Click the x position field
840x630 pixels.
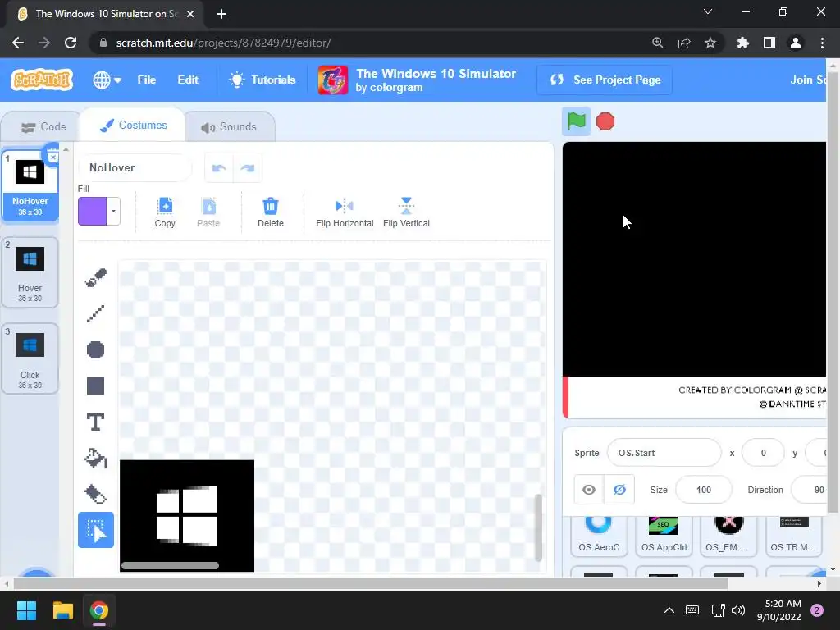tap(763, 453)
